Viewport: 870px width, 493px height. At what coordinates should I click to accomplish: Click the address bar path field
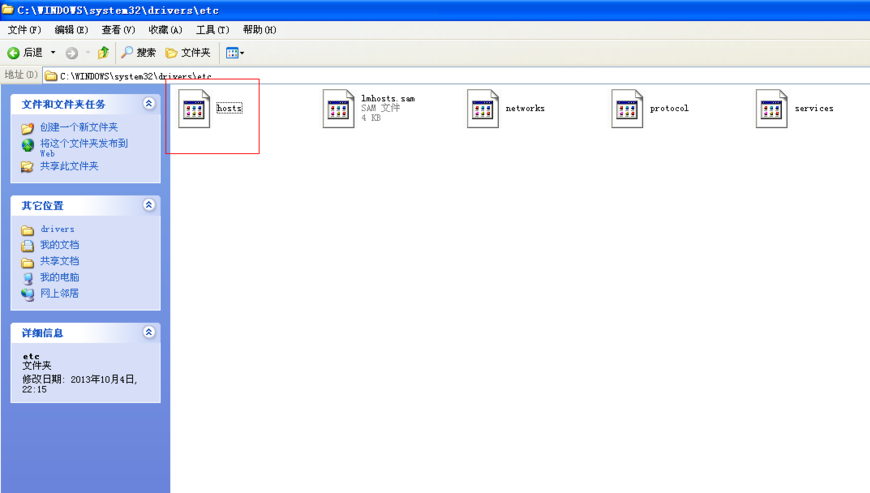457,75
